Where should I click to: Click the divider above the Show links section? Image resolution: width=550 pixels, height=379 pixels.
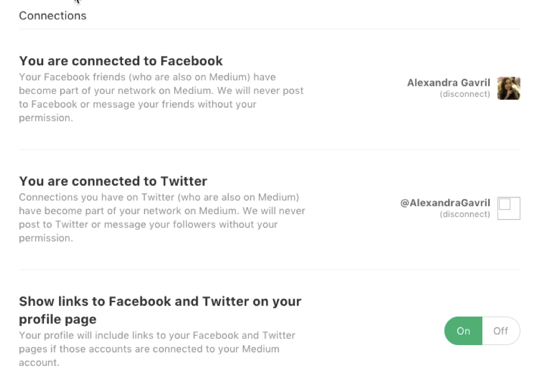[269, 270]
